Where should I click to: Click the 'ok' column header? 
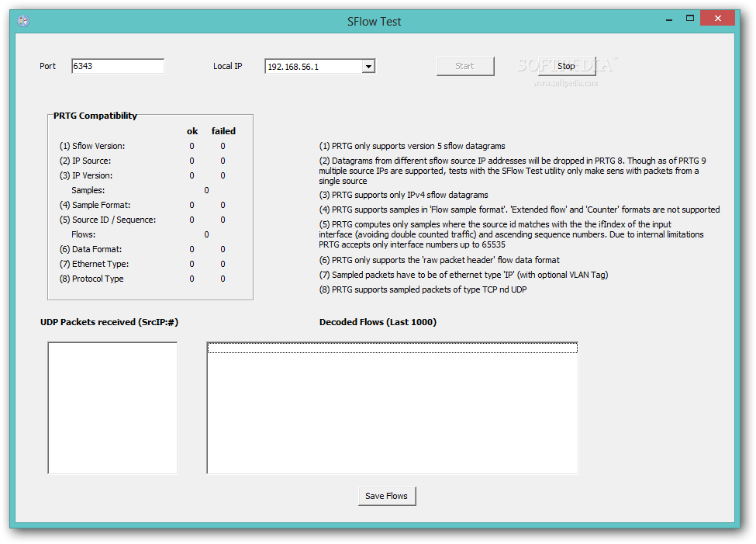coord(192,131)
